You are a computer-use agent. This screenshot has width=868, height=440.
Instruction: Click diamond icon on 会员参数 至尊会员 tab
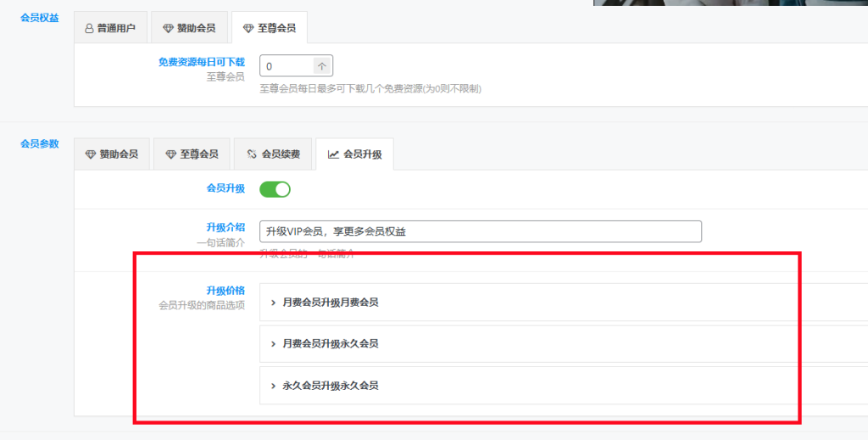coord(171,154)
